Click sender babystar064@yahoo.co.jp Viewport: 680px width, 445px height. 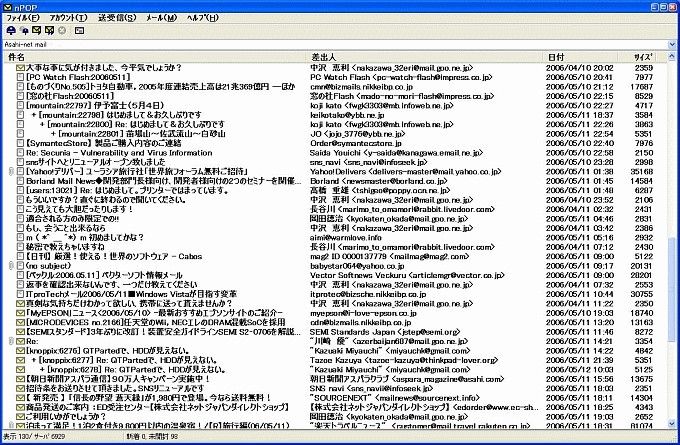click(x=357, y=265)
